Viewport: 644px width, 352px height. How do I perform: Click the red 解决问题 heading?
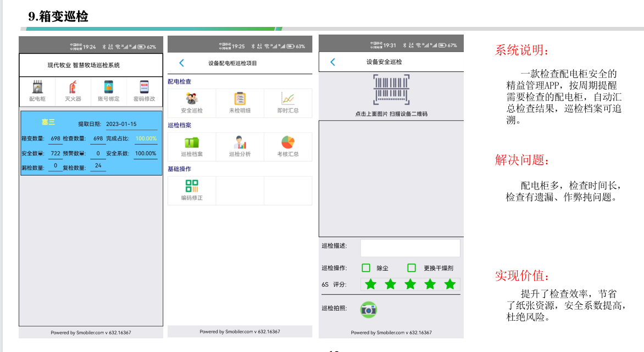pyautogui.click(x=521, y=160)
